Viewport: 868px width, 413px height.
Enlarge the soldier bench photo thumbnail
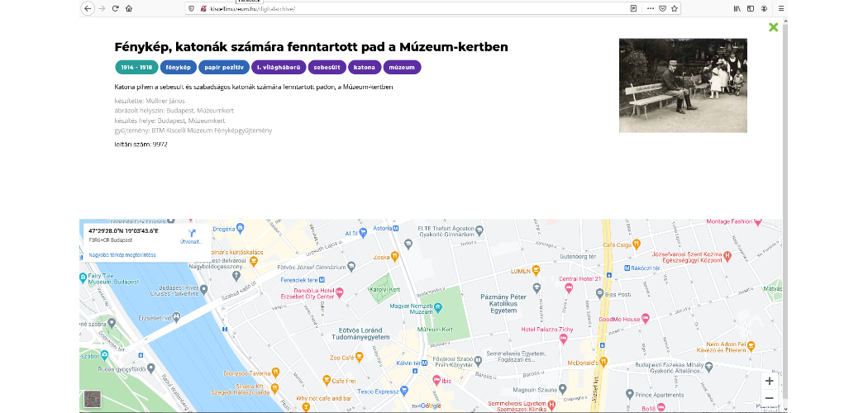(683, 85)
